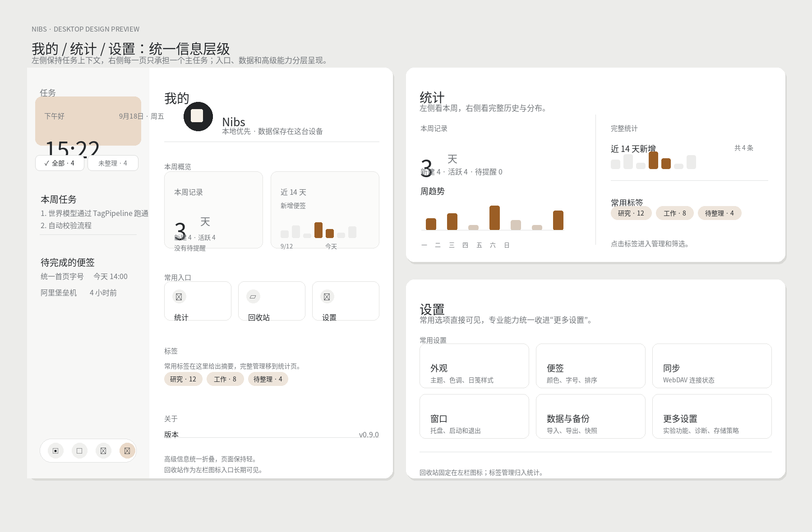Open the 便签 settings card
Viewport: 812px width, 532px height.
click(x=591, y=366)
